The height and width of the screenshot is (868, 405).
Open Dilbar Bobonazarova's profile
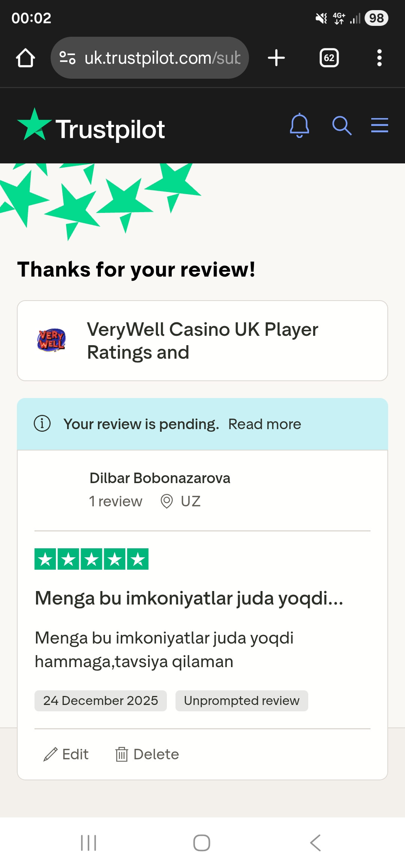coord(160,478)
